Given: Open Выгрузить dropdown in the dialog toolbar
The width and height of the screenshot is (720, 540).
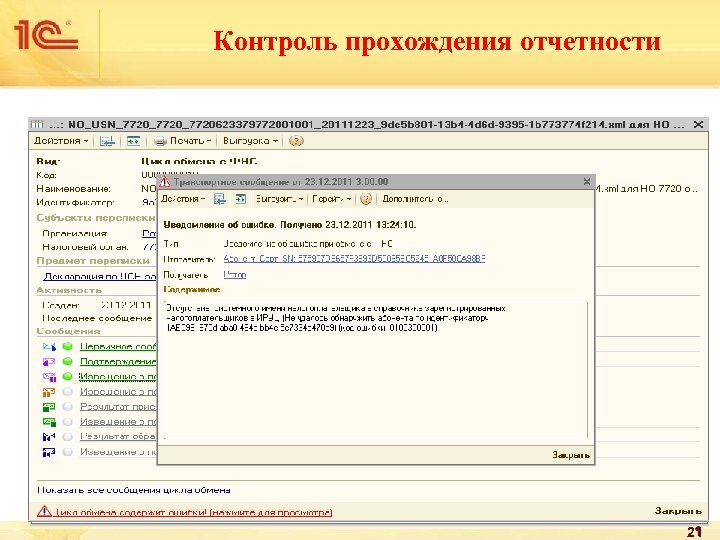Looking at the screenshot, I should tap(279, 199).
